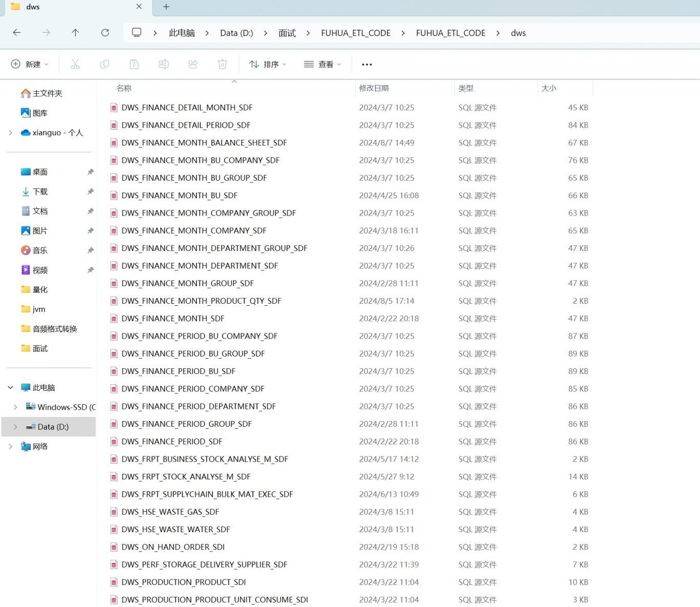
Task: Click SQL file icon of DWS_FINANCE_MONTH_BU_SDF
Action: pyautogui.click(x=114, y=196)
